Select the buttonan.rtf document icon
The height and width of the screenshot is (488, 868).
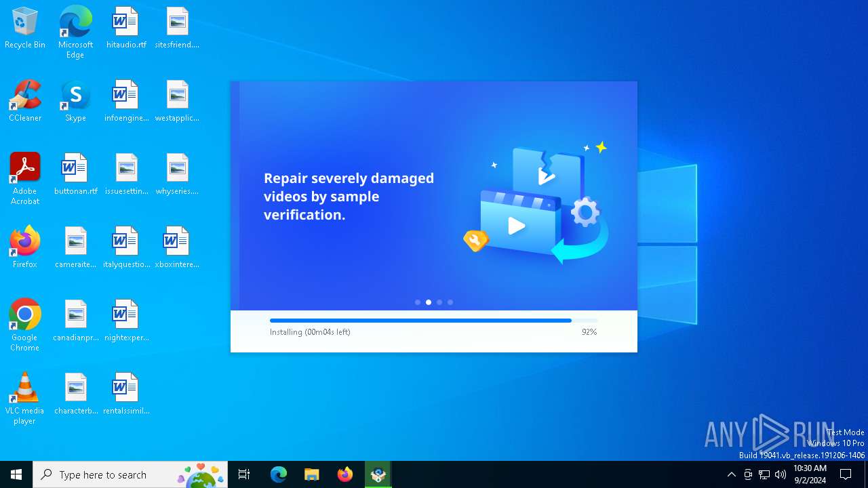(x=75, y=175)
